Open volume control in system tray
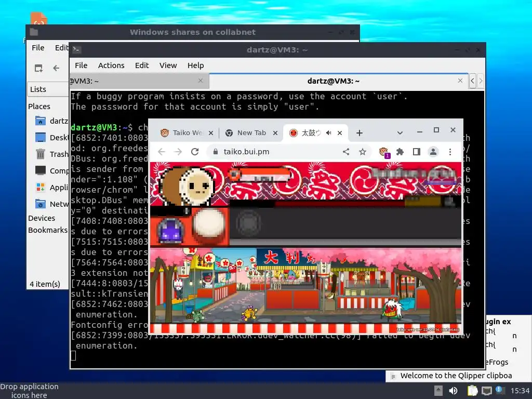The width and height of the screenshot is (532, 399). coord(453,391)
